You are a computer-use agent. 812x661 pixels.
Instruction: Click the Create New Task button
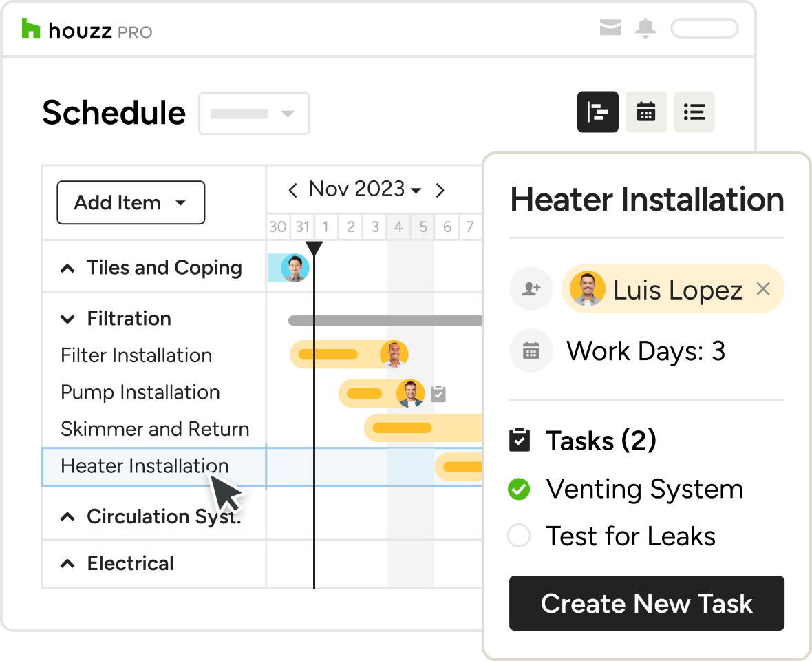tap(646, 603)
